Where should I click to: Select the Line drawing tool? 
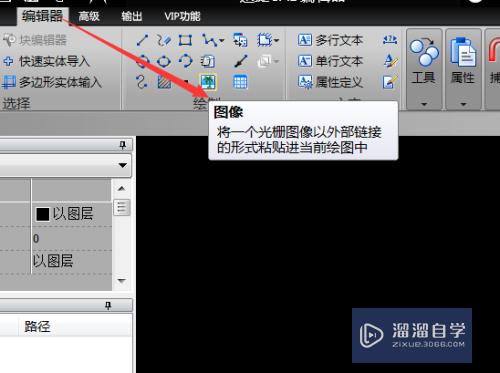(142, 40)
